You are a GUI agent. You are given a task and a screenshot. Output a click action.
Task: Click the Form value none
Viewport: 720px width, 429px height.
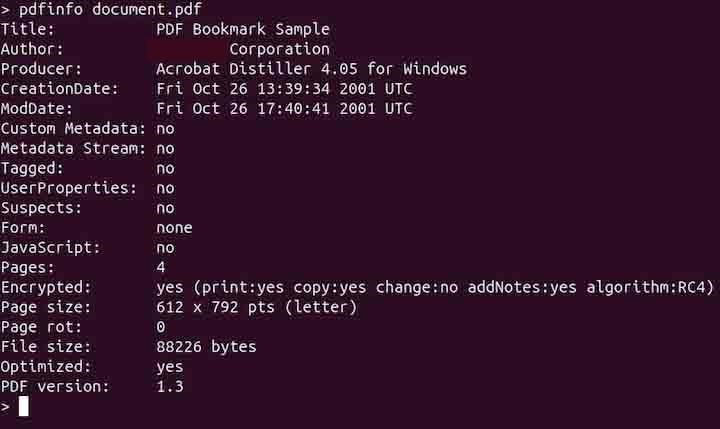pyautogui.click(x=174, y=228)
